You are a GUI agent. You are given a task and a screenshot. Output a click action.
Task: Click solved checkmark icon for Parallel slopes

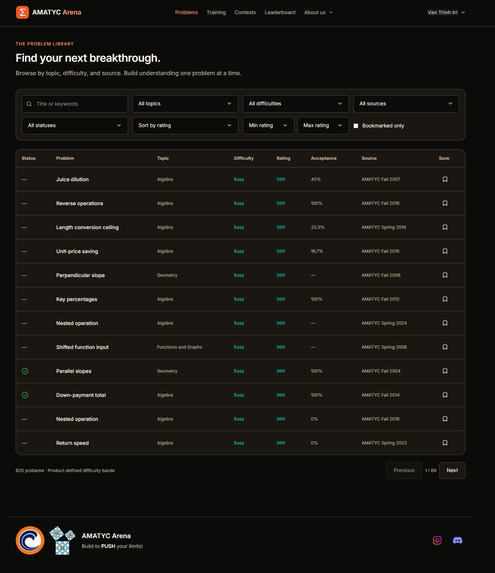(25, 371)
